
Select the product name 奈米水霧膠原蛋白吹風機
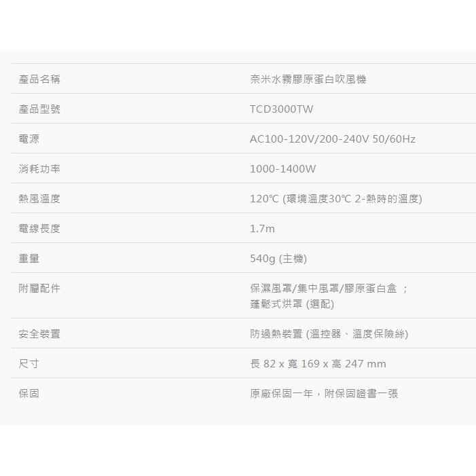point(308,79)
